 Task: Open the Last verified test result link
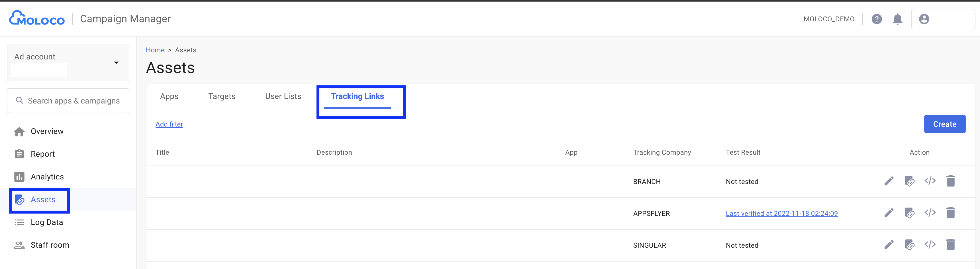[x=781, y=214]
